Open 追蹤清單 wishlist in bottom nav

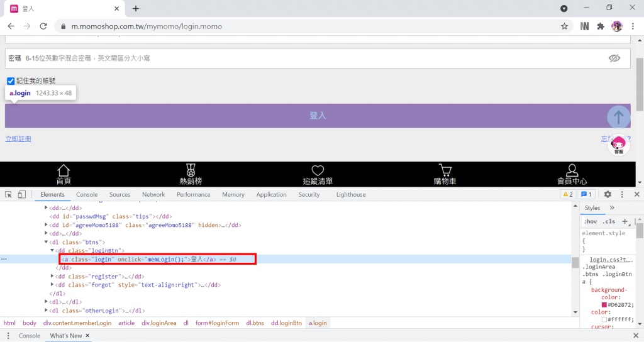tap(318, 175)
